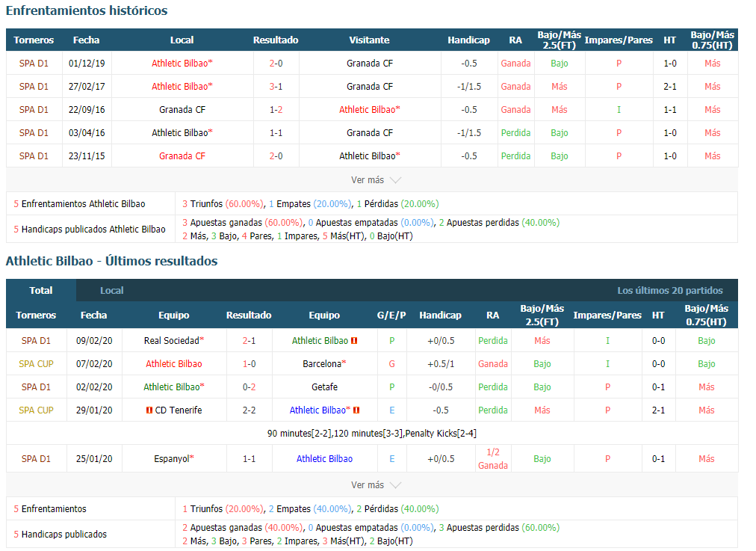Click '1 Triunfos (20.00%)' statistic
The height and width of the screenshot is (551, 756).
click(x=223, y=508)
